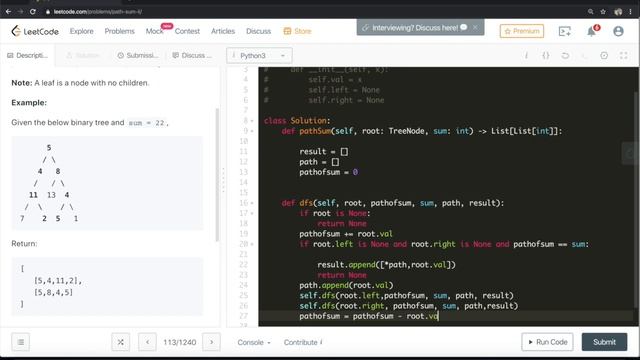Open Contest in navigation bar
The width and height of the screenshot is (640, 360).
pos(187,31)
